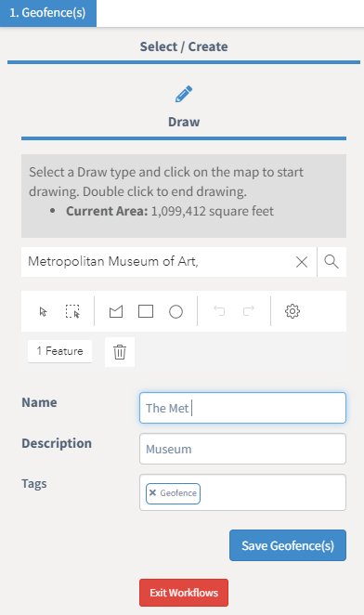
Task: Open the 1. Geofence(s) tab
Action: coord(48,13)
